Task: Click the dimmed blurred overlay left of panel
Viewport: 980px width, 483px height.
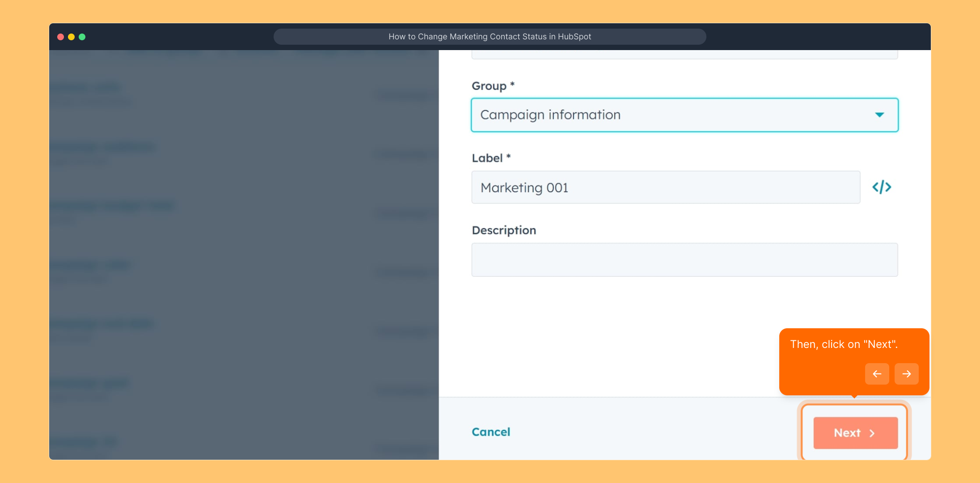Action: point(244,255)
